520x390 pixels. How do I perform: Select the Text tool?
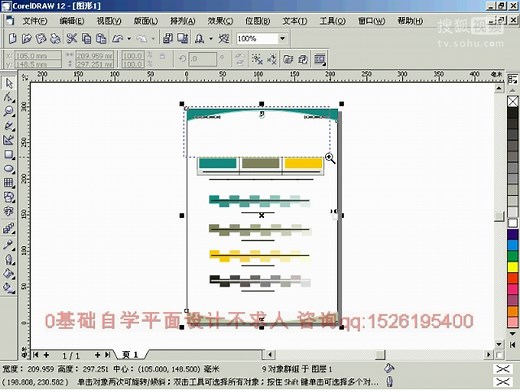click(9, 211)
